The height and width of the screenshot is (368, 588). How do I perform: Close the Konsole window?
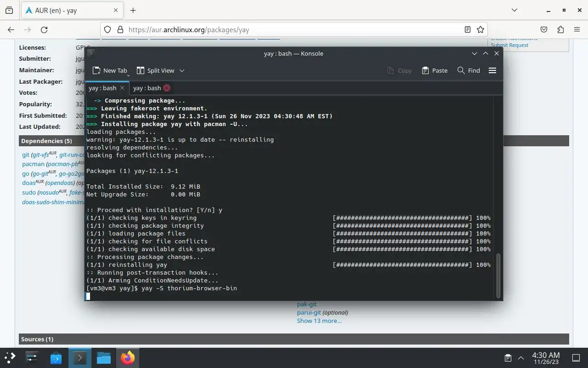tap(497, 53)
